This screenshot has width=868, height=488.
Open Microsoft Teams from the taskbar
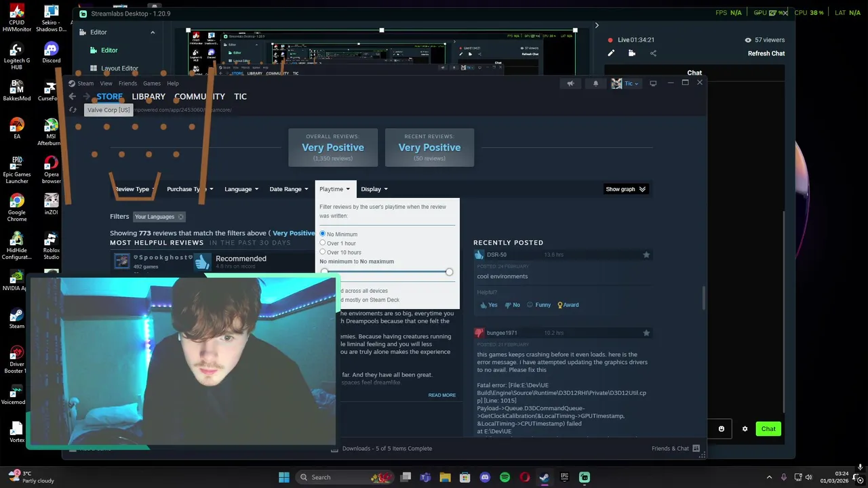425,477
